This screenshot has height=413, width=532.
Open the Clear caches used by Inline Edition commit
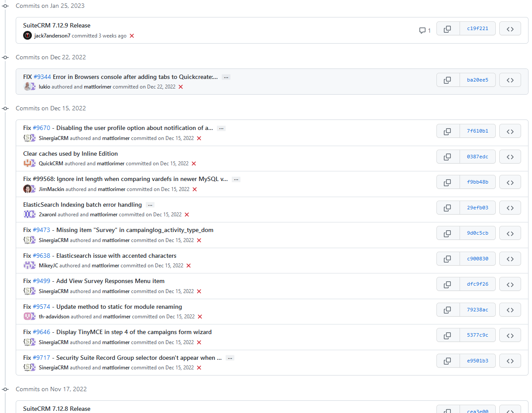coord(70,154)
